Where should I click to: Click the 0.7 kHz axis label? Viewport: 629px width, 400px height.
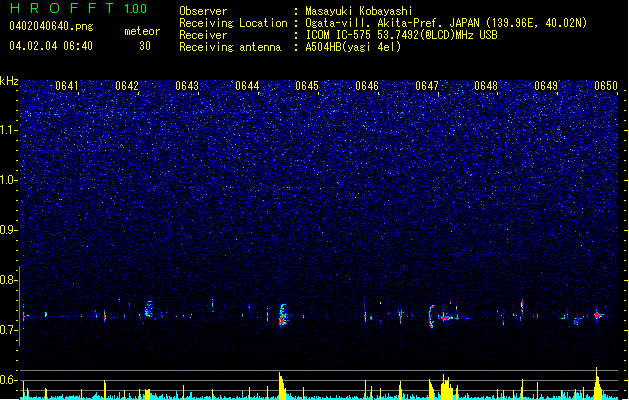[9, 330]
